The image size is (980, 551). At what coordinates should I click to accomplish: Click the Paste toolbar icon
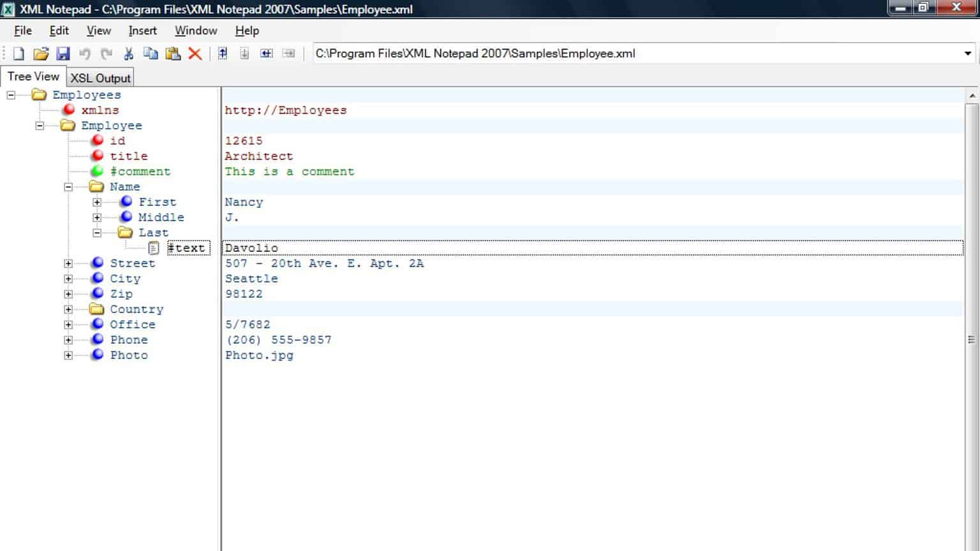pyautogui.click(x=172, y=53)
